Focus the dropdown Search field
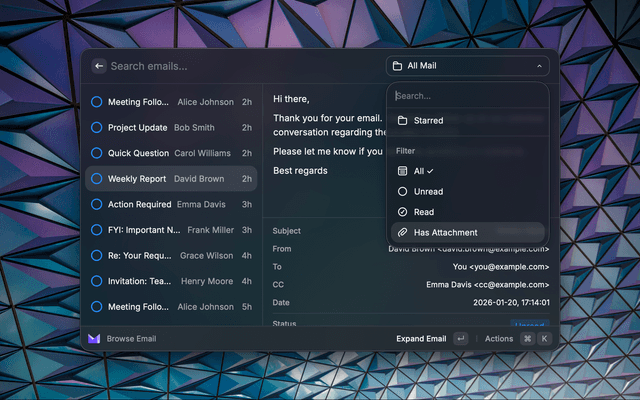Screen dimensions: 640x400 (x=467, y=96)
